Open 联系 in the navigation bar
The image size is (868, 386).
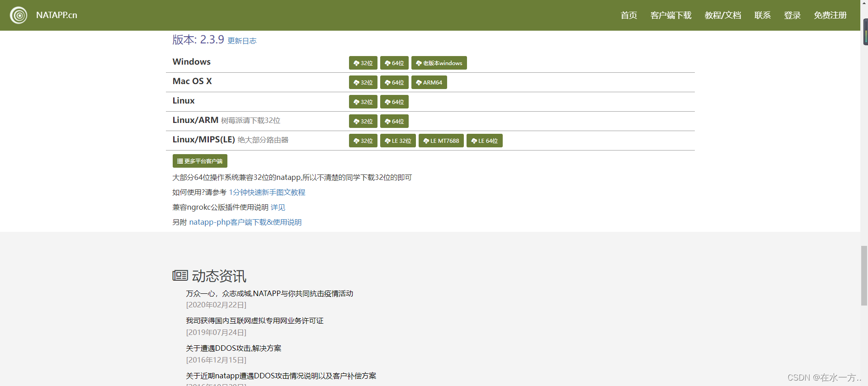763,15
